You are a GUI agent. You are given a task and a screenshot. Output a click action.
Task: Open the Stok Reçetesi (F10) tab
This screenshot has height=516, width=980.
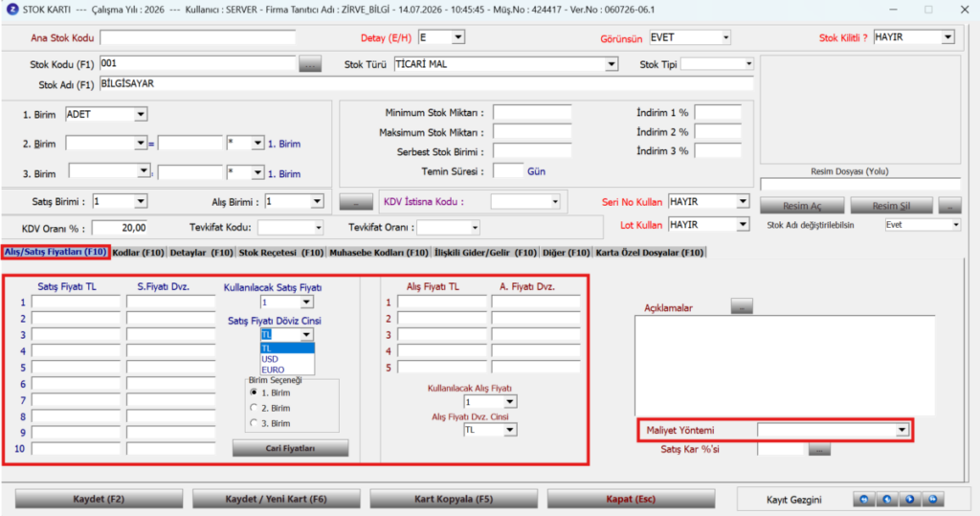[281, 253]
